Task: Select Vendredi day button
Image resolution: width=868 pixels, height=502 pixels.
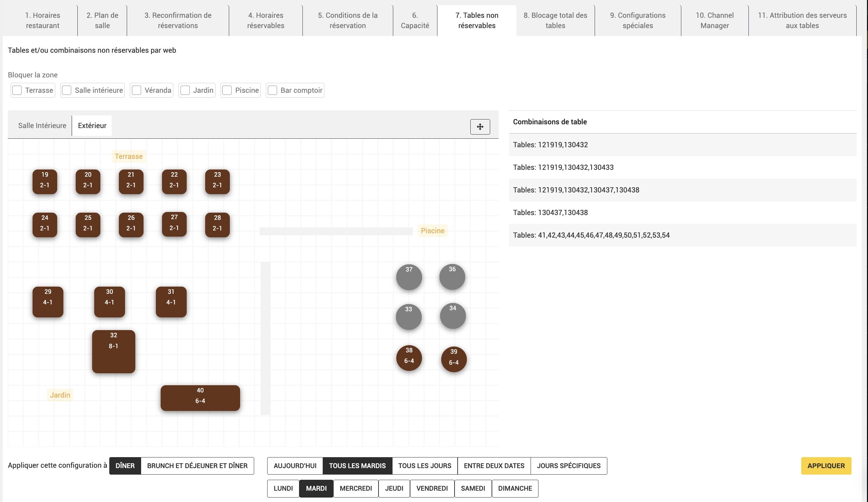Action: click(432, 488)
